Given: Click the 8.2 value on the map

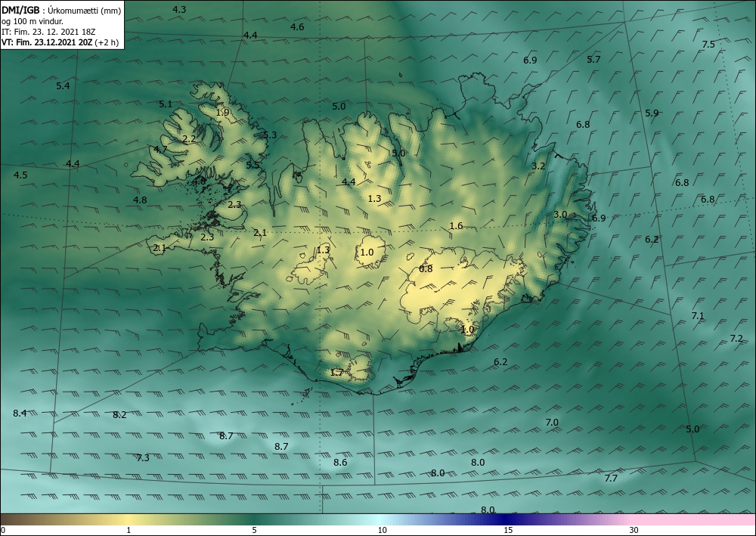Looking at the screenshot, I should 119,414.
